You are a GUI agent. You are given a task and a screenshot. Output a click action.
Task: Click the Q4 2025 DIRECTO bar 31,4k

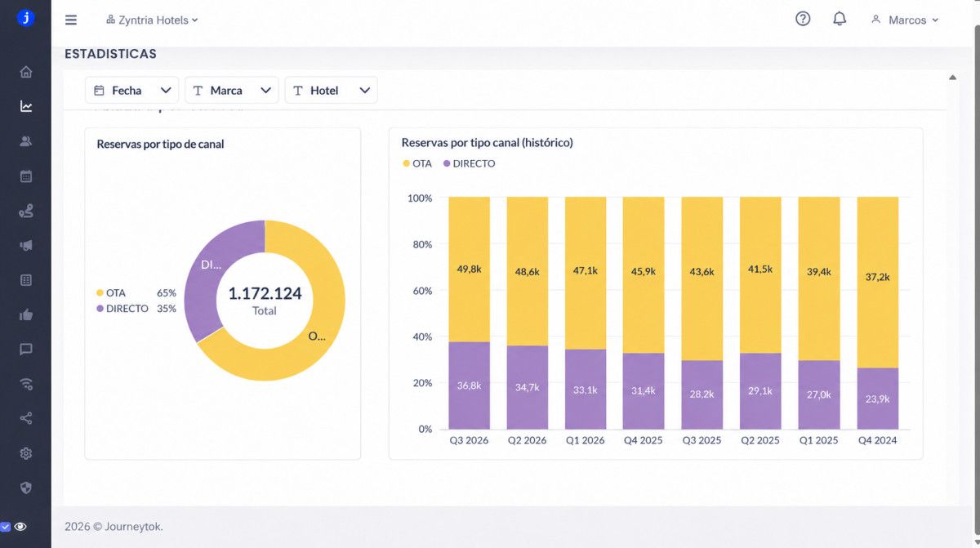(643, 391)
